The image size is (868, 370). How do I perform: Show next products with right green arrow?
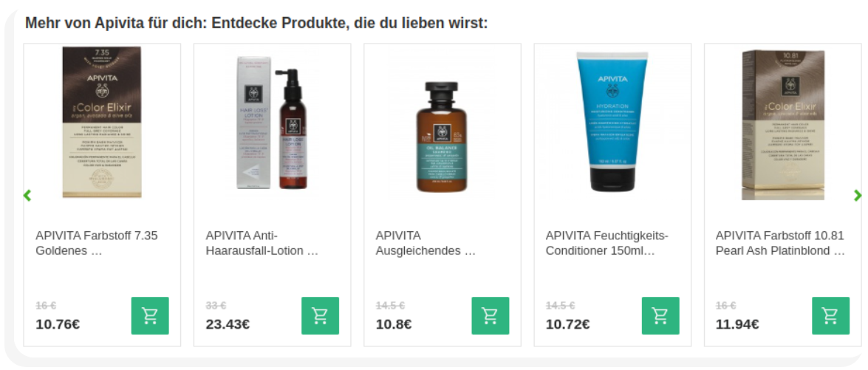pos(858,195)
